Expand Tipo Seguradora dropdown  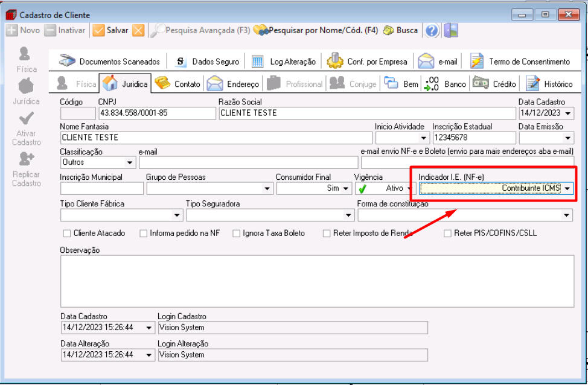[x=348, y=215]
